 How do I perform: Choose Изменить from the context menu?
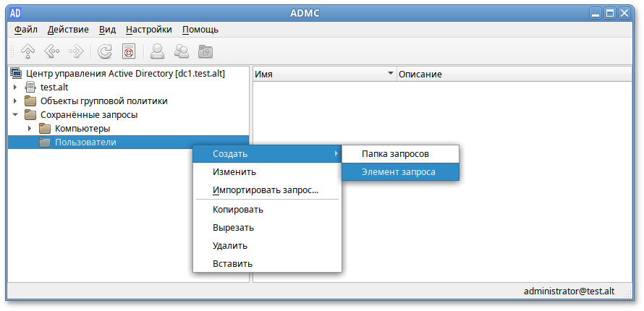267,172
